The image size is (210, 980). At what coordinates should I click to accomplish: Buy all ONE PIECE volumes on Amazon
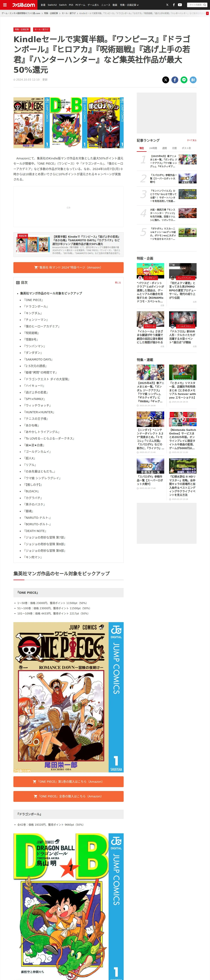tap(68, 796)
